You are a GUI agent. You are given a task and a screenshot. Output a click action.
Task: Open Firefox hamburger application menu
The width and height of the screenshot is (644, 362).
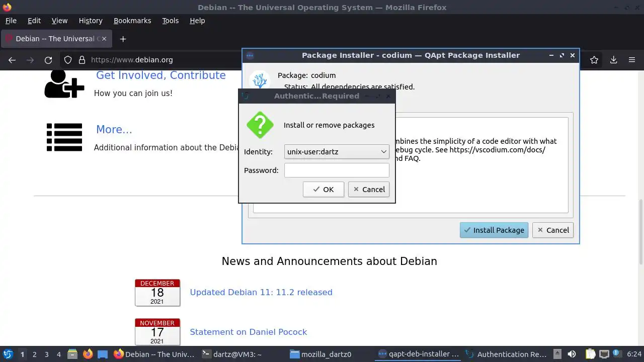(x=632, y=60)
